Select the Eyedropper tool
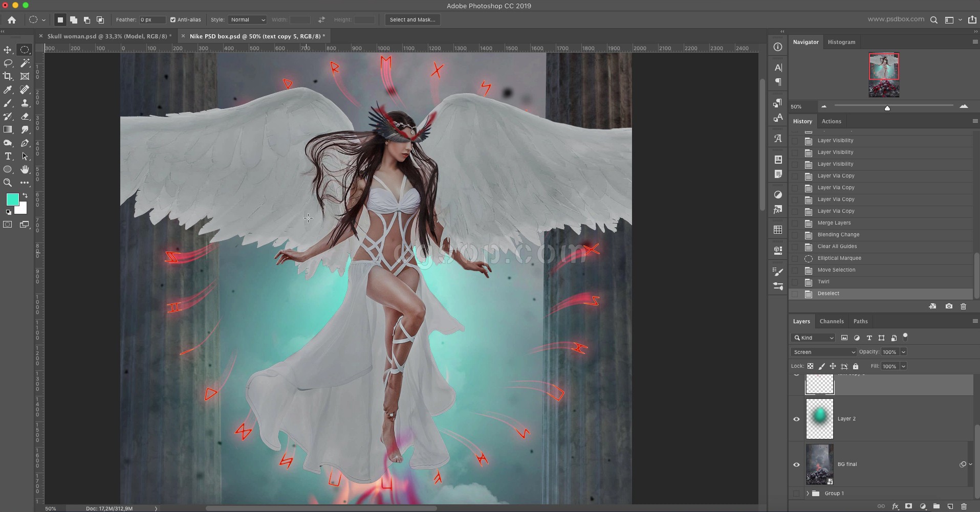 point(8,90)
